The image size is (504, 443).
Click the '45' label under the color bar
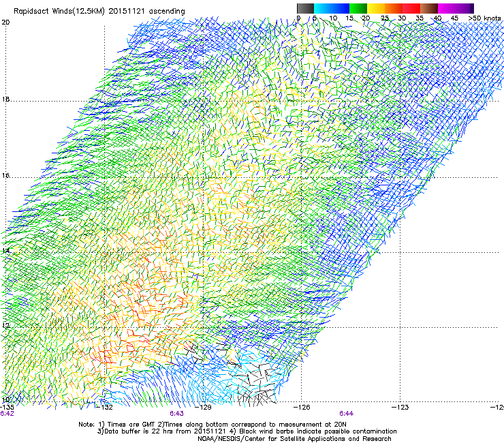(x=454, y=18)
